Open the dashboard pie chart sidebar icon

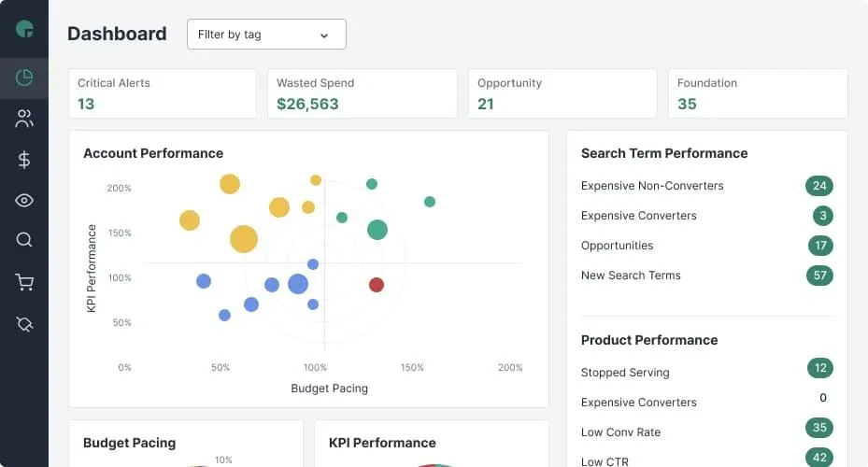tap(24, 78)
